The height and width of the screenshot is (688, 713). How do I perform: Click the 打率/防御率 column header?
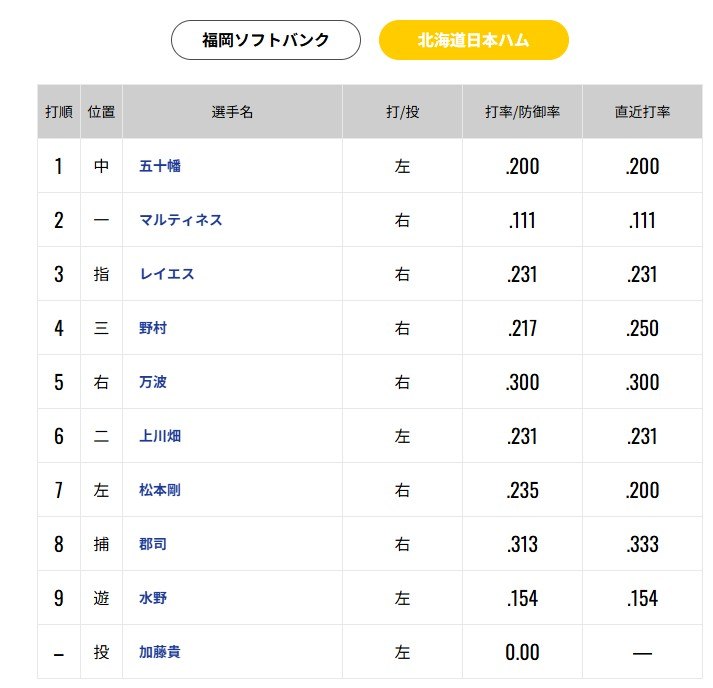point(522,112)
